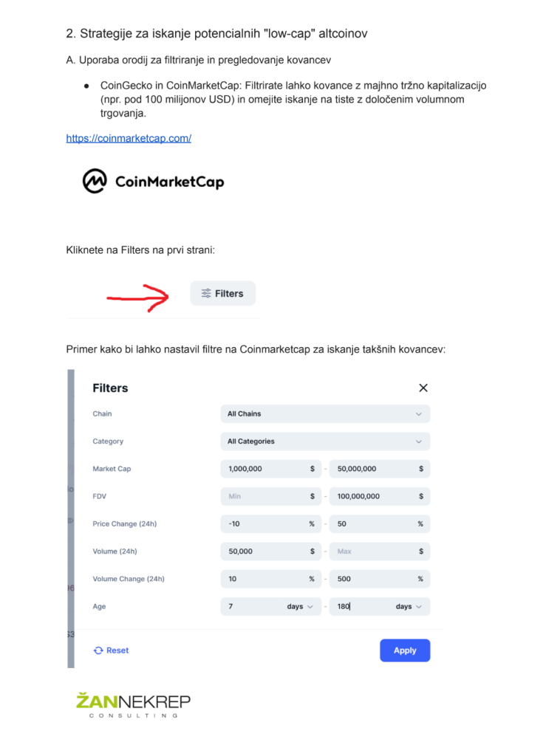Click the Market Cap maximum field

[373, 469]
